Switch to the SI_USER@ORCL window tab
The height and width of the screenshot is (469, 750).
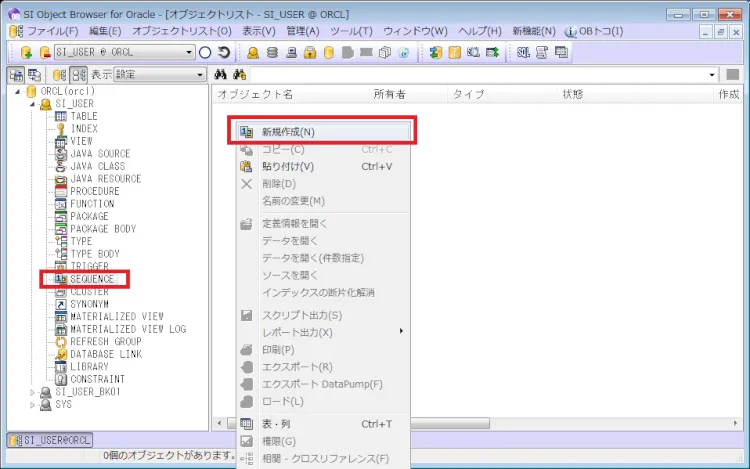(50, 440)
